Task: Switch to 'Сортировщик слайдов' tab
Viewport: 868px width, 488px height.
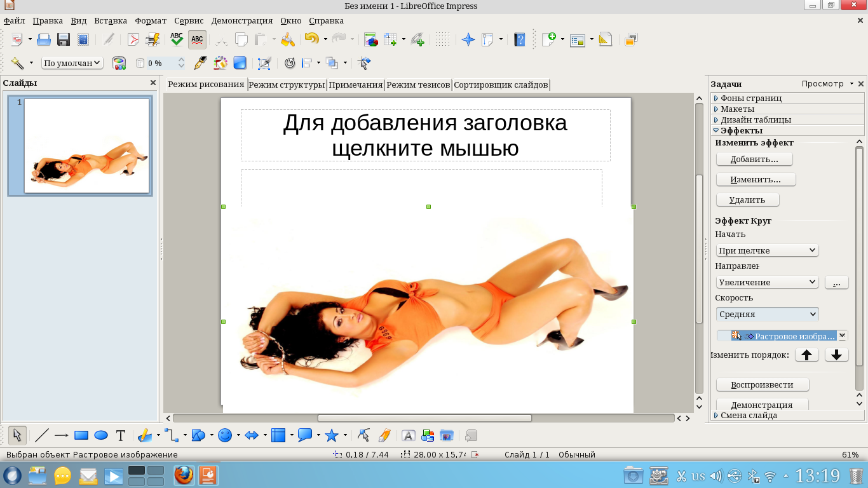Action: 501,85
